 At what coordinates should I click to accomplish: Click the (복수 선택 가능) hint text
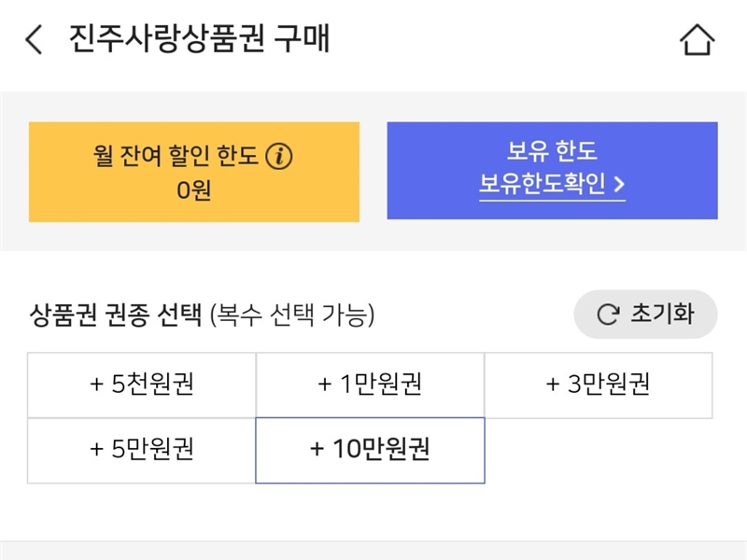(292, 315)
